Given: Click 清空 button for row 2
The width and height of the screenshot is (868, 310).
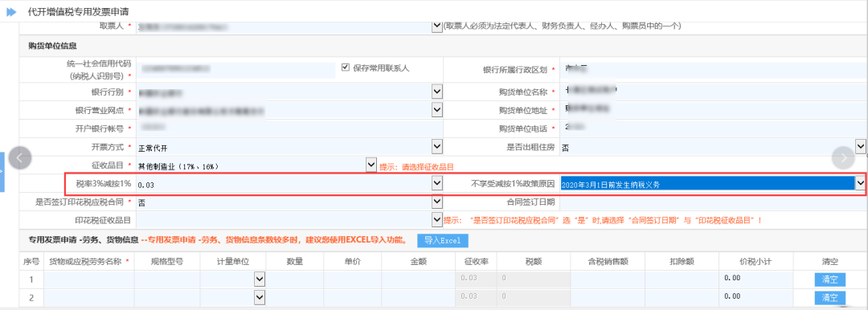Looking at the screenshot, I should (829, 298).
